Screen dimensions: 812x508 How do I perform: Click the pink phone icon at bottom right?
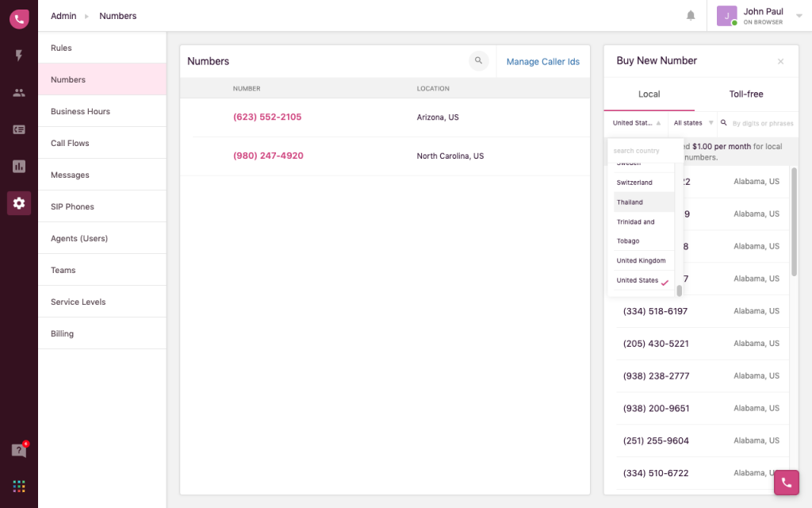(786, 483)
